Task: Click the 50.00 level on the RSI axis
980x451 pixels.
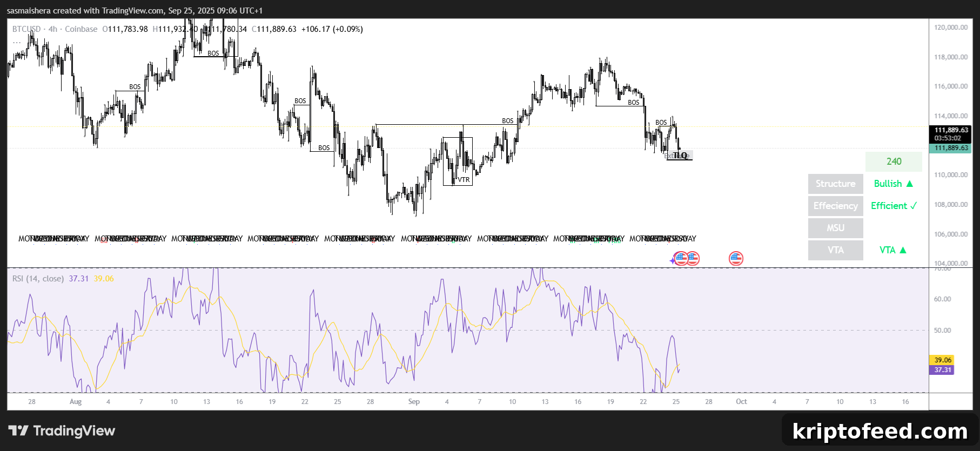Action: click(x=943, y=331)
